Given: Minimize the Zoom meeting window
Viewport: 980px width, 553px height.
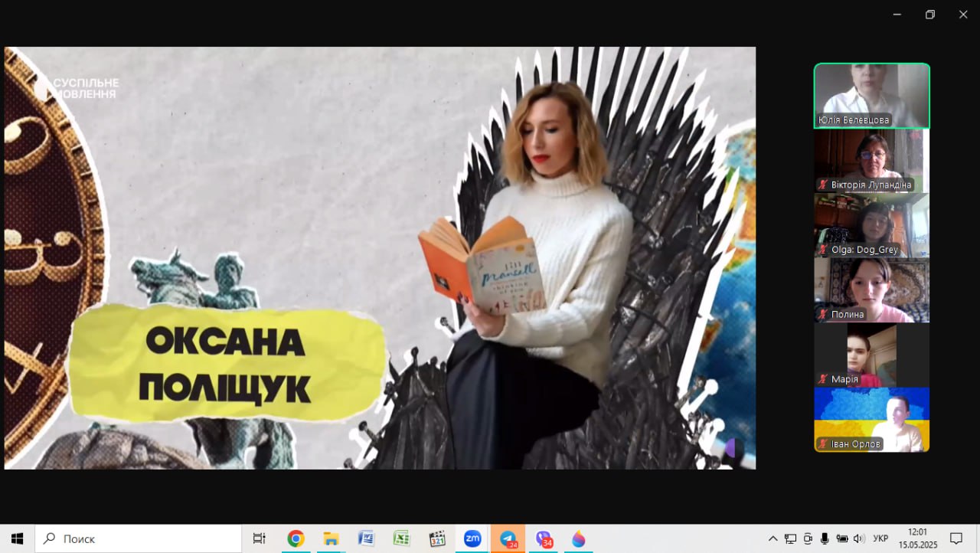Looking at the screenshot, I should tap(897, 15).
